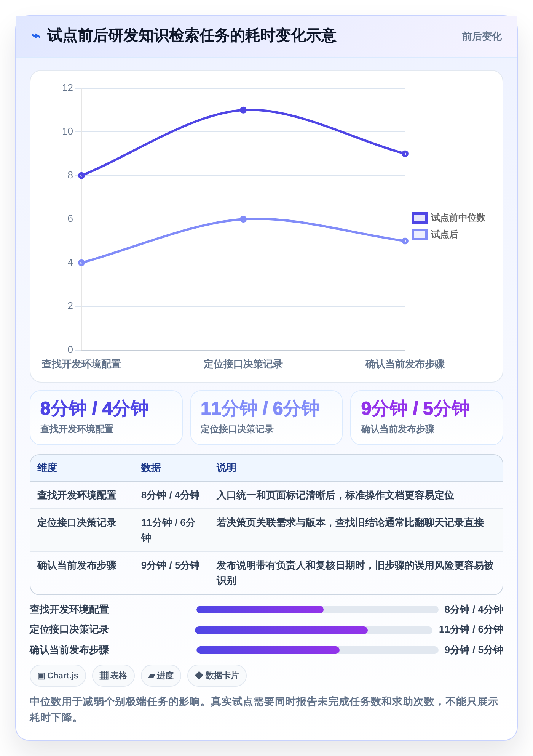The height and width of the screenshot is (756, 533).
Task: Click the dark data point at value 9
Action: click(x=405, y=154)
